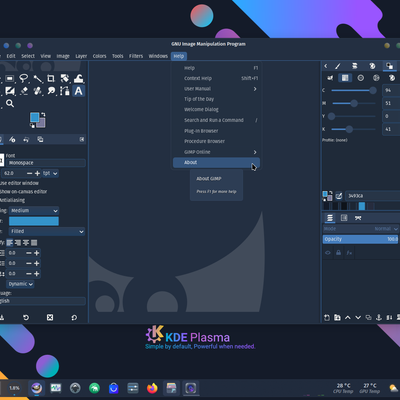Open the font size unit dropdown
The height and width of the screenshot is (400, 400).
pyautogui.click(x=50, y=173)
